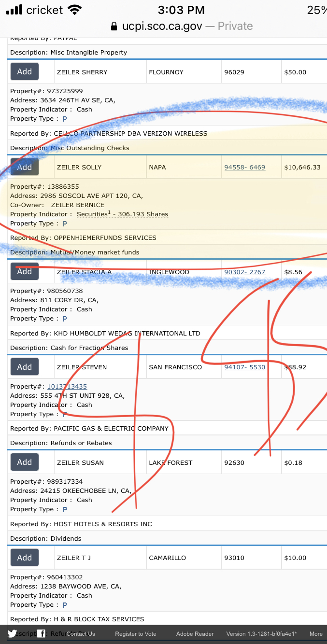327x644 pixels.
Task: Select the amount $50.00
Action: 295,72
